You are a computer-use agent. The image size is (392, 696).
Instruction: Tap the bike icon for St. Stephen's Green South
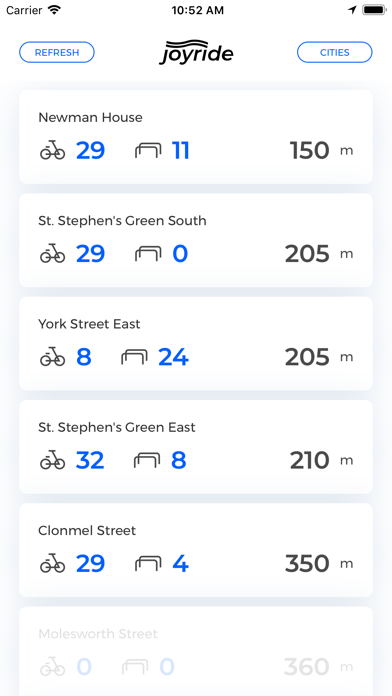pos(52,253)
